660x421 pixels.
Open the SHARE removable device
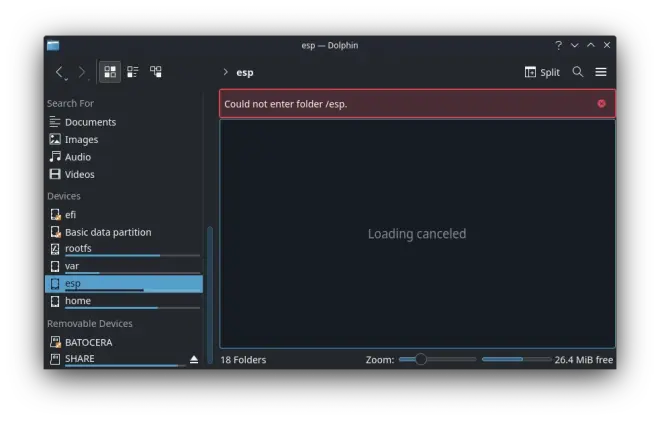116,359
